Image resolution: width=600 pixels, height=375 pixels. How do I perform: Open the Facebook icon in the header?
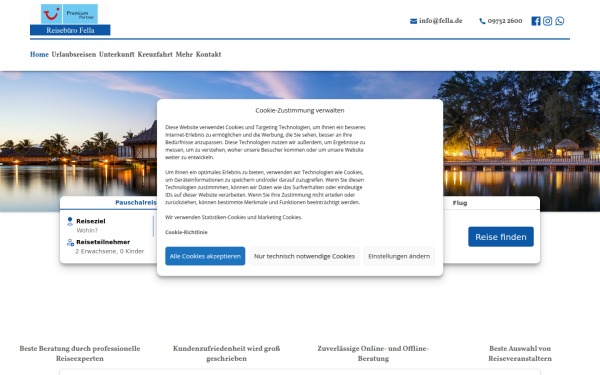(x=536, y=21)
